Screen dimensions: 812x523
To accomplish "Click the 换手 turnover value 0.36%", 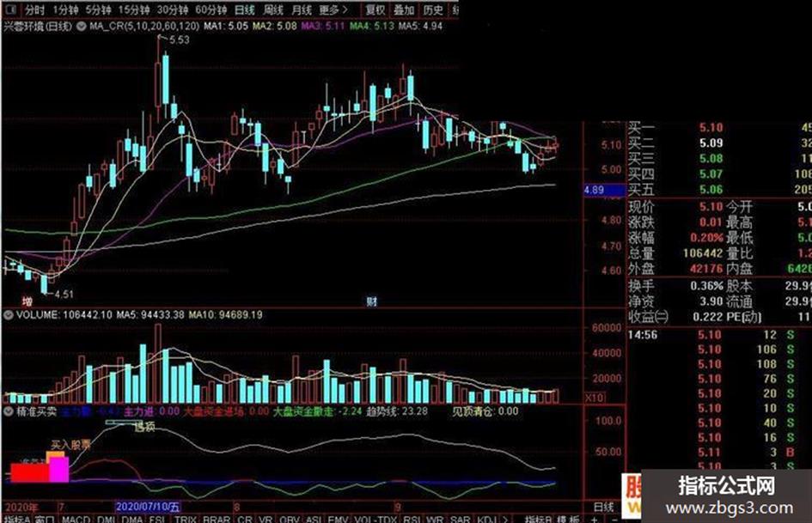I will tap(707, 286).
